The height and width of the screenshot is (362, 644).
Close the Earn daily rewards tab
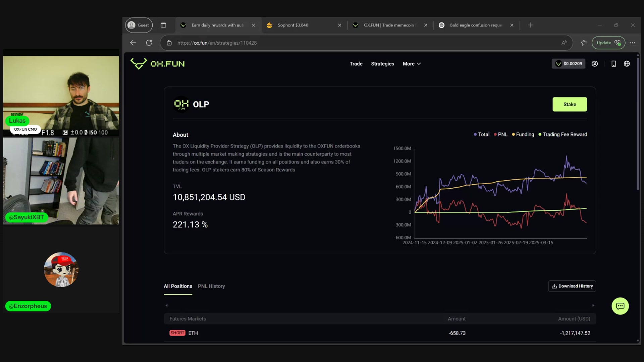tap(254, 25)
